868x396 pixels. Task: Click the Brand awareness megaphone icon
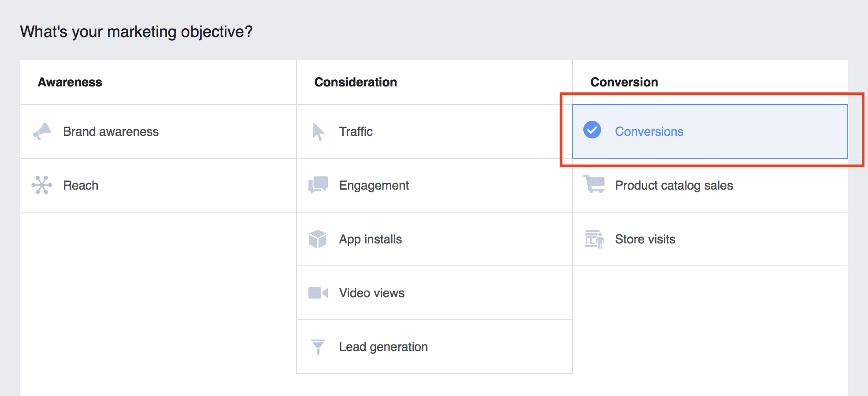42,131
